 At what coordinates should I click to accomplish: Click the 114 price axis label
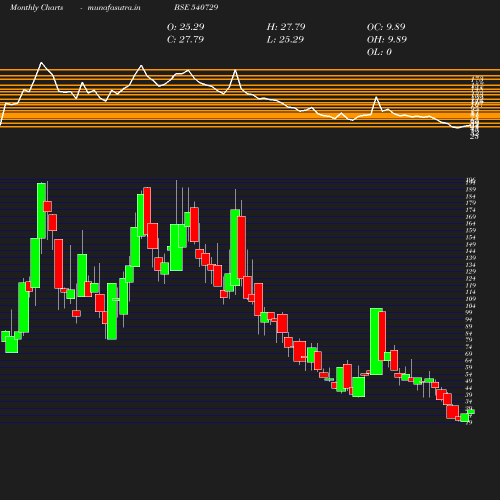[x=471, y=292]
